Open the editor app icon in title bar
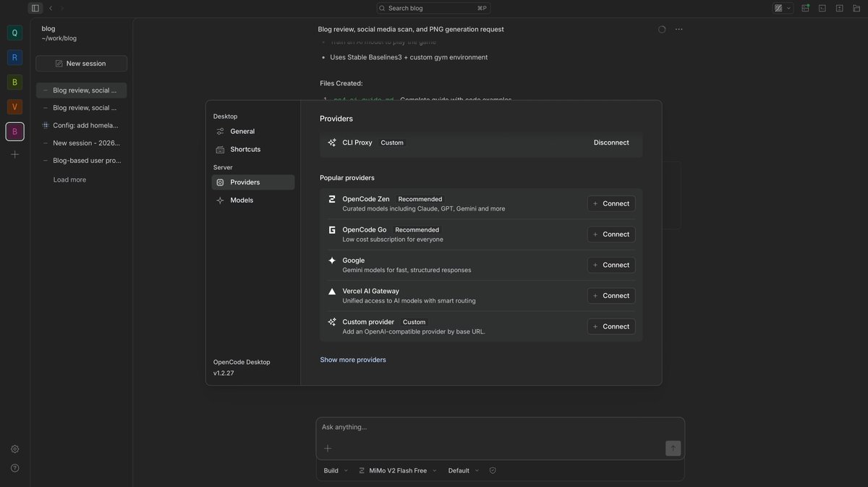 (x=778, y=8)
